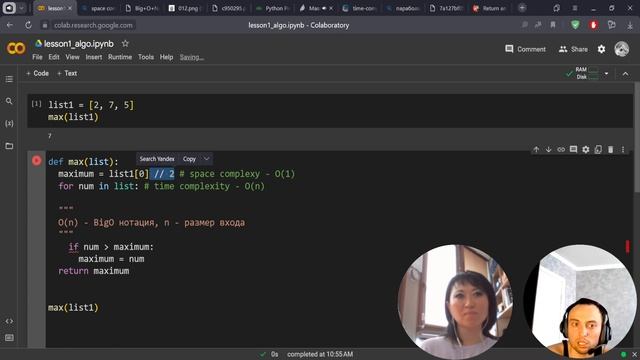
Task: Go to Colab home via CO logo
Action: tap(16, 49)
